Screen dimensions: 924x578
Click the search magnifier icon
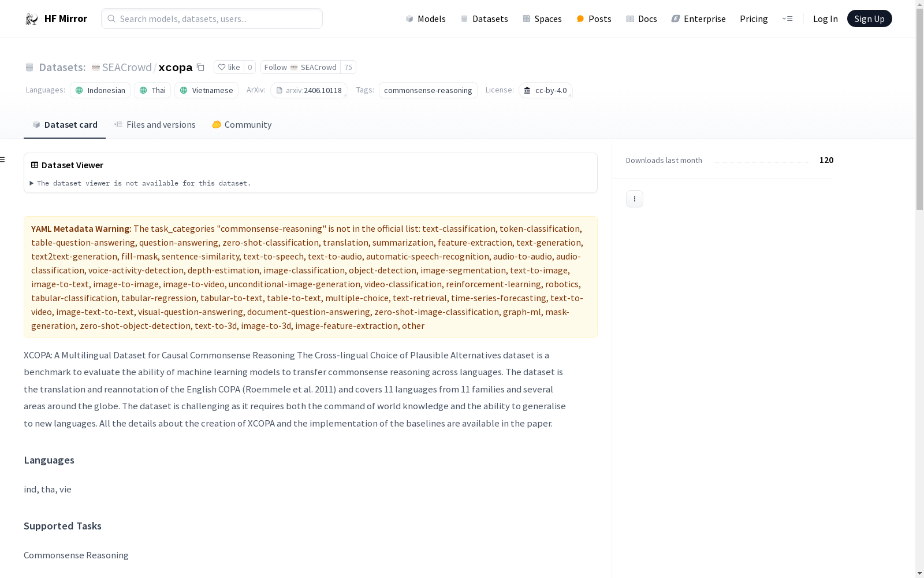click(111, 18)
